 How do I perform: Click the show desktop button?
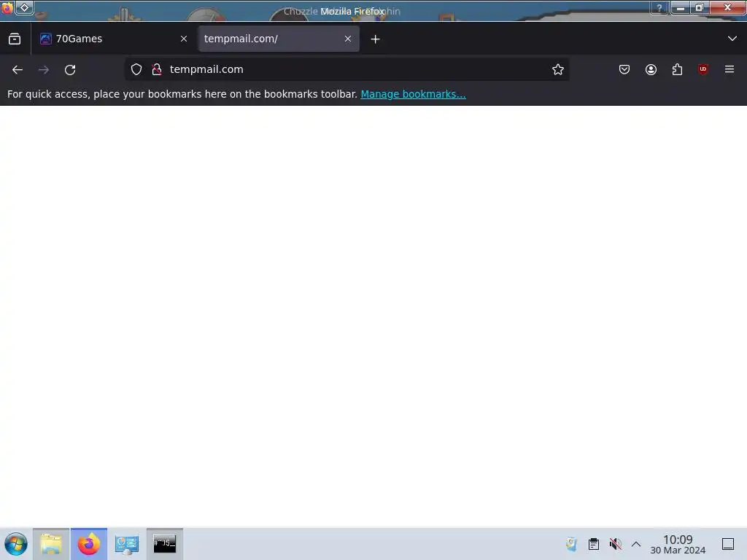pos(728,544)
